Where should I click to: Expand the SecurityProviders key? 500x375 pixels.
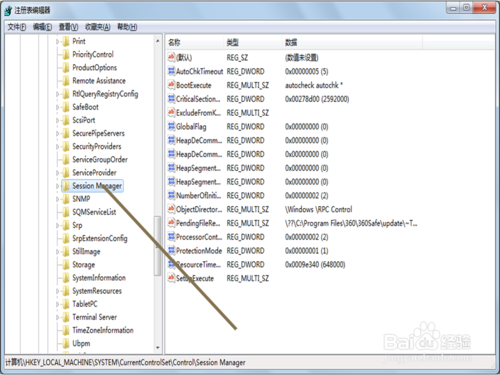(x=57, y=147)
